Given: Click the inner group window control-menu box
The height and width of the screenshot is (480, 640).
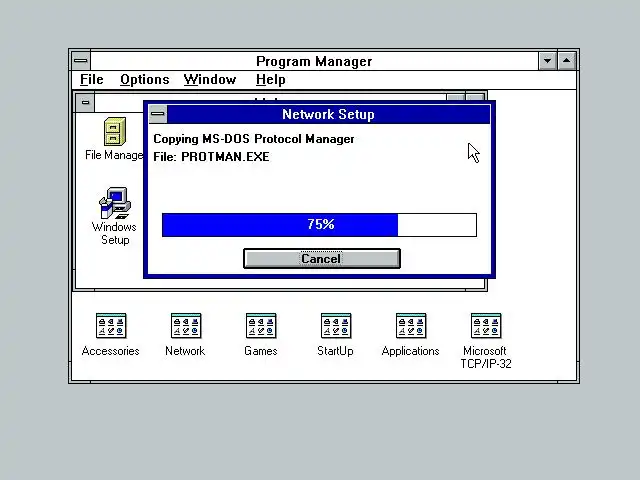Looking at the screenshot, I should click(85, 102).
